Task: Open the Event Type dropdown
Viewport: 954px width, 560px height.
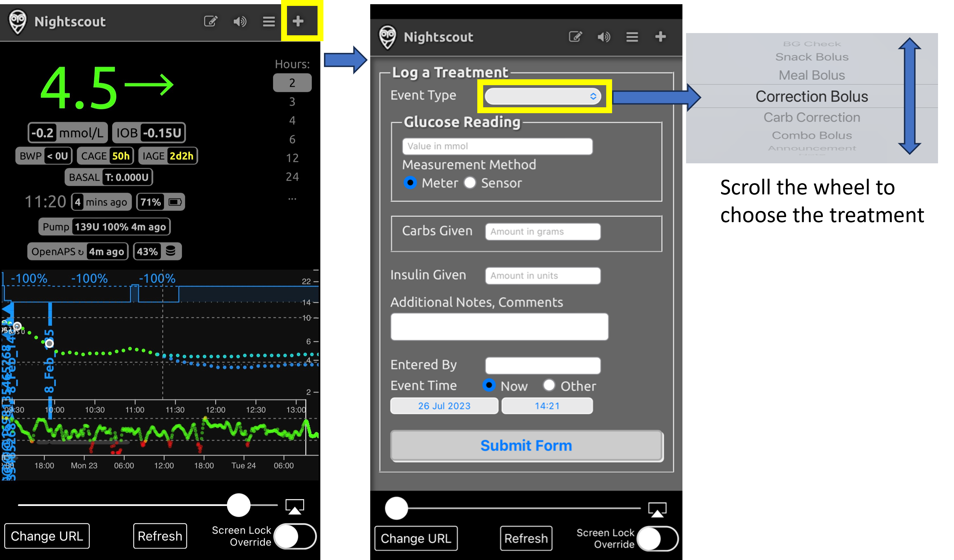Action: 543,96
